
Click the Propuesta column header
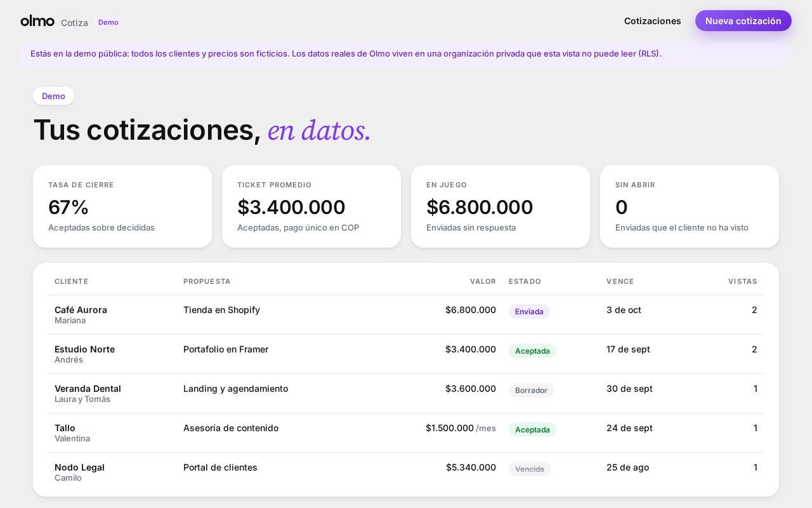[207, 281]
